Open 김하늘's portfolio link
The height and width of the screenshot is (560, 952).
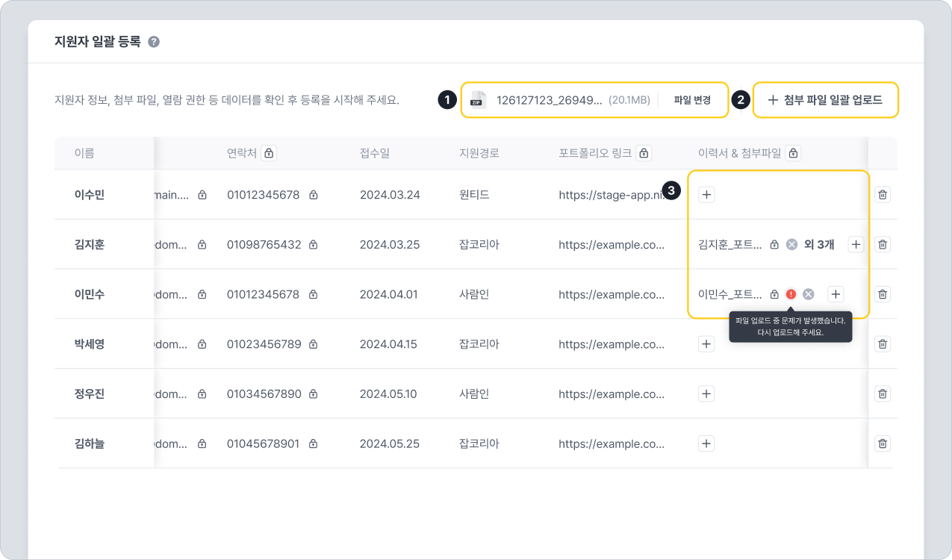pyautogui.click(x=611, y=444)
